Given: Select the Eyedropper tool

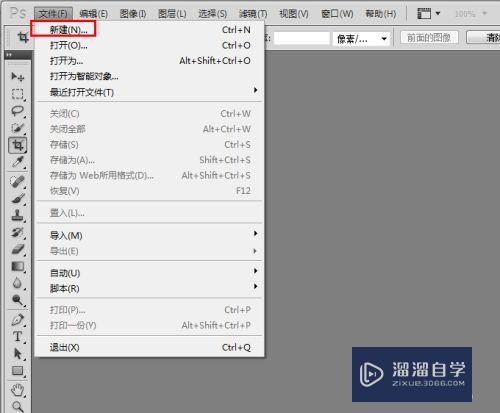Looking at the screenshot, I should pos(17,162).
